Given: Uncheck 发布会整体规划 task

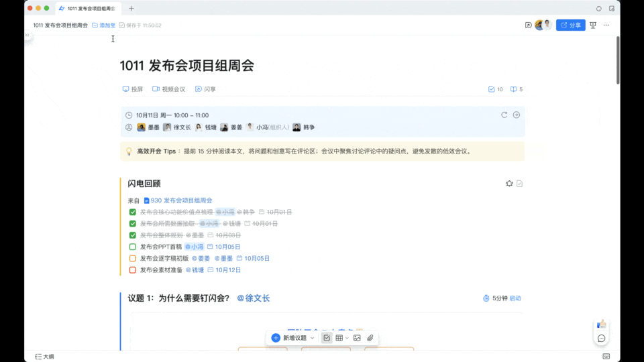Looking at the screenshot, I should click(x=133, y=235).
